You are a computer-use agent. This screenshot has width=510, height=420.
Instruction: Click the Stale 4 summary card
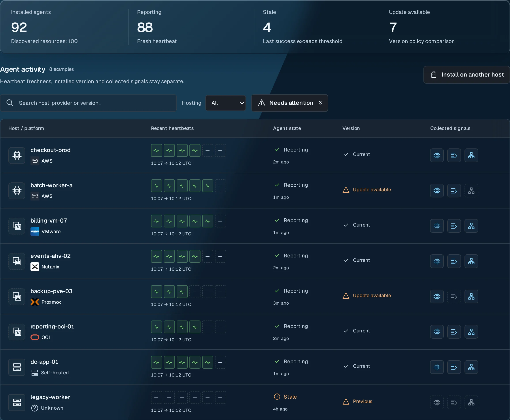[318, 27]
